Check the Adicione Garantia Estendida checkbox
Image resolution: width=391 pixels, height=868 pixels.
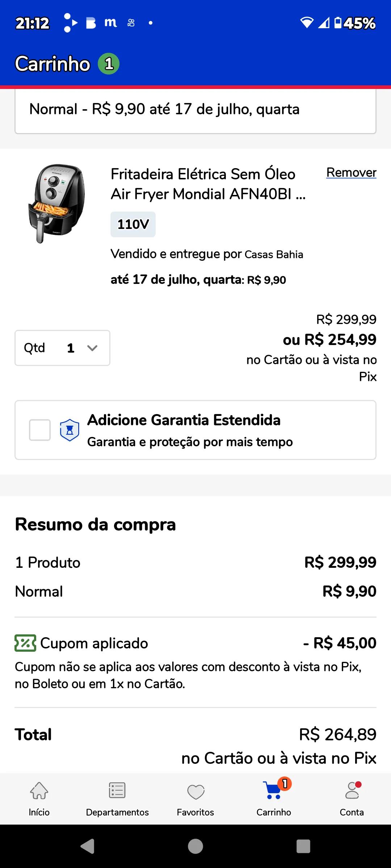40,430
